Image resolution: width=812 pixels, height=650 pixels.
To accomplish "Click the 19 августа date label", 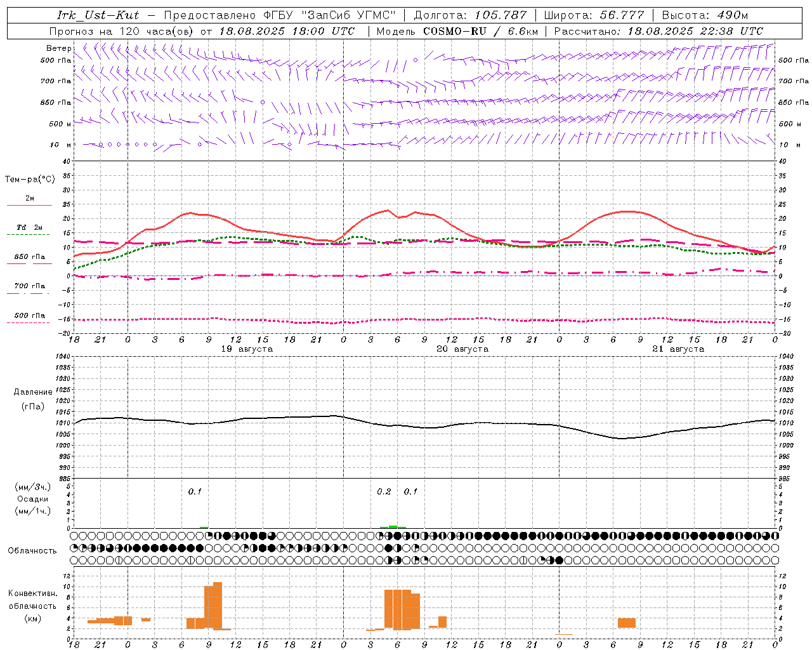I will coord(247,349).
